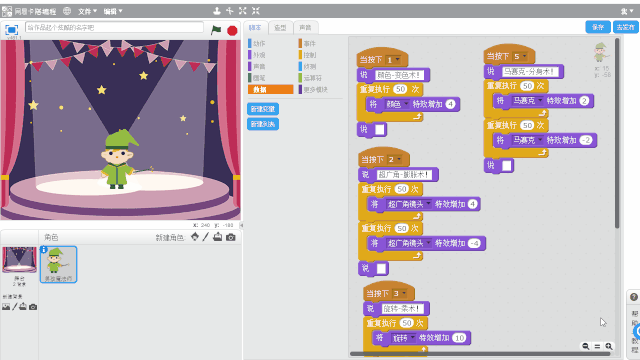
Task: Open the 编辑 menu
Action: [x=113, y=11]
